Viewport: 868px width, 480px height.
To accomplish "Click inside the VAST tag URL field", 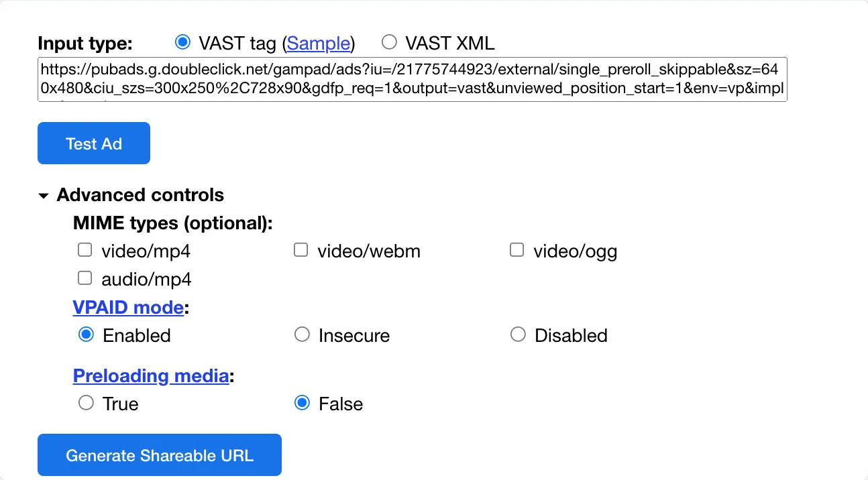I will click(412, 79).
